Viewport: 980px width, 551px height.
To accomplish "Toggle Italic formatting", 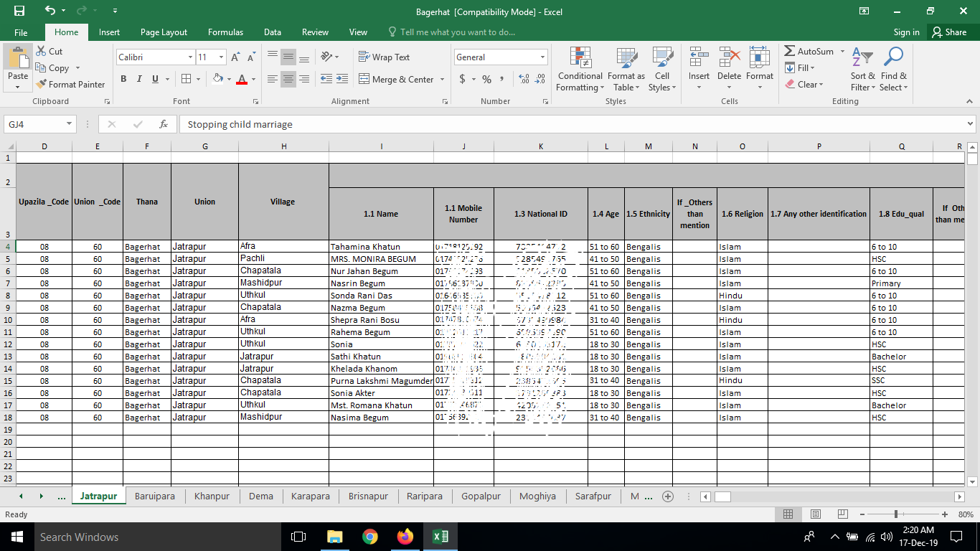I will [x=139, y=80].
